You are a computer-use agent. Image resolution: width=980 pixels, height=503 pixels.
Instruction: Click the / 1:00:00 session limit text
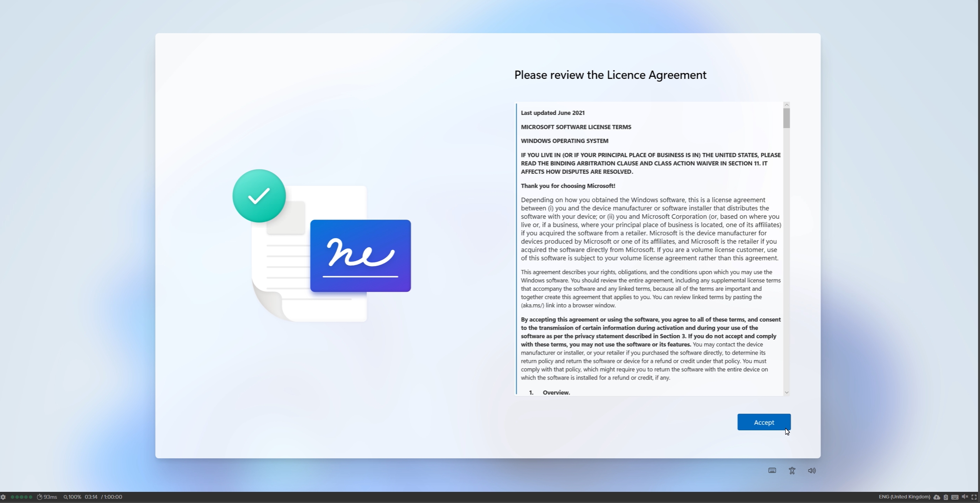click(112, 497)
